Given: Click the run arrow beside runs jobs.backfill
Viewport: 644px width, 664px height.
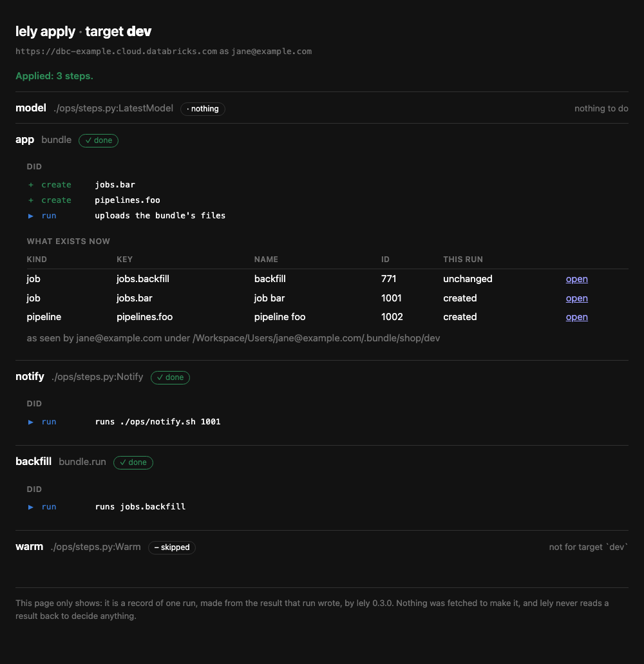Looking at the screenshot, I should pos(31,507).
